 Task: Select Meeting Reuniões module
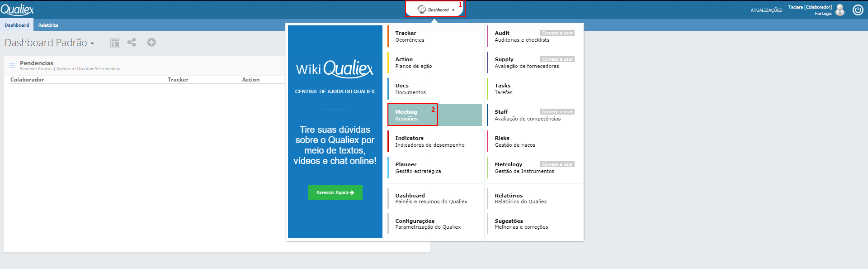[x=434, y=115]
